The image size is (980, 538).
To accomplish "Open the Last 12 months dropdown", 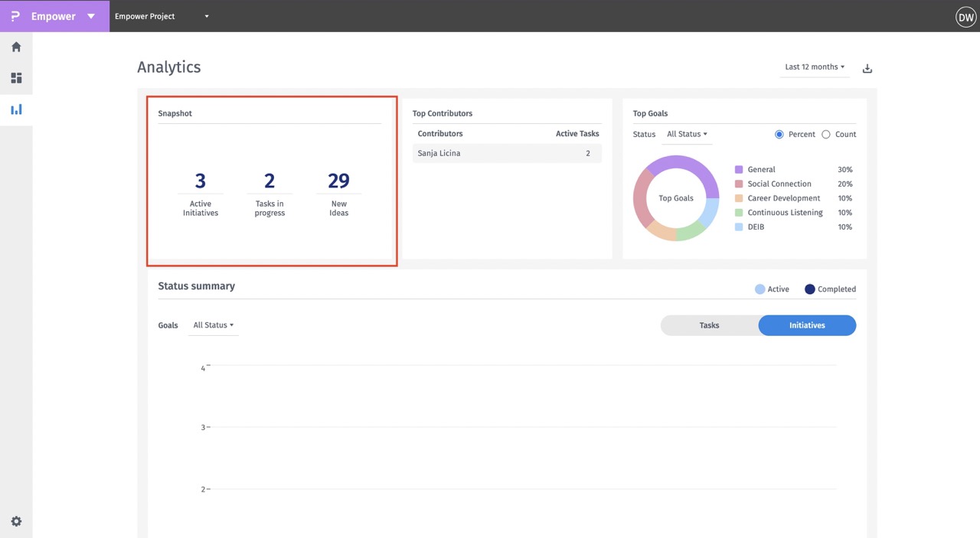I will [x=814, y=67].
